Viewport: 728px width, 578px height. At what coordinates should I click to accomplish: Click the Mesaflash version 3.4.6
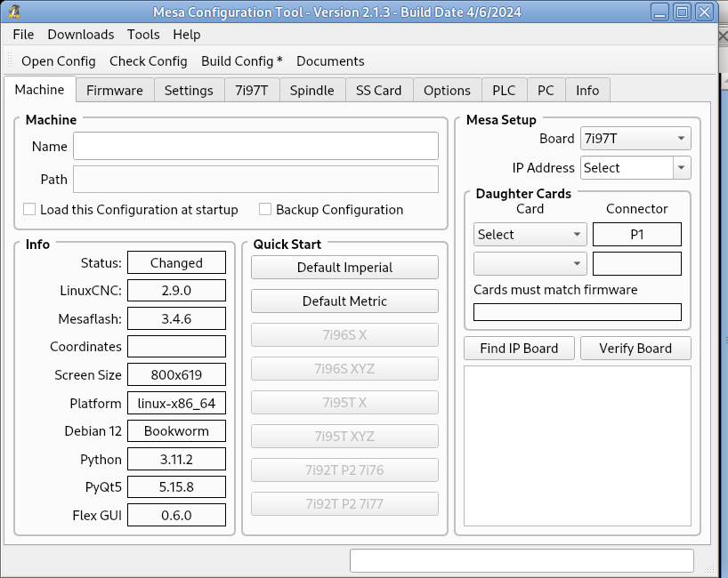click(x=176, y=318)
